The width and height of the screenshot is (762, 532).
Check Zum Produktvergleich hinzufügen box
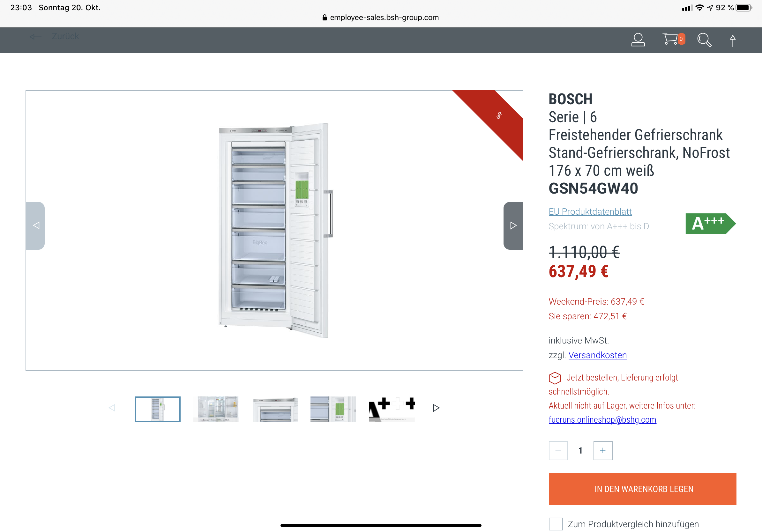(x=556, y=524)
